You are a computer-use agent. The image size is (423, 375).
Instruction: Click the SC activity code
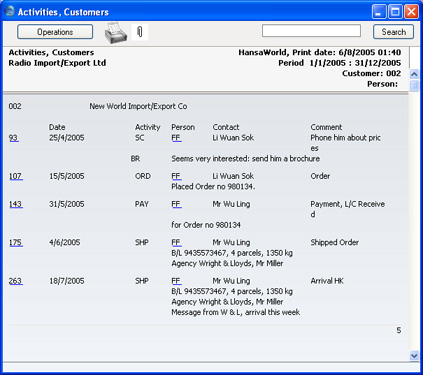(x=140, y=138)
